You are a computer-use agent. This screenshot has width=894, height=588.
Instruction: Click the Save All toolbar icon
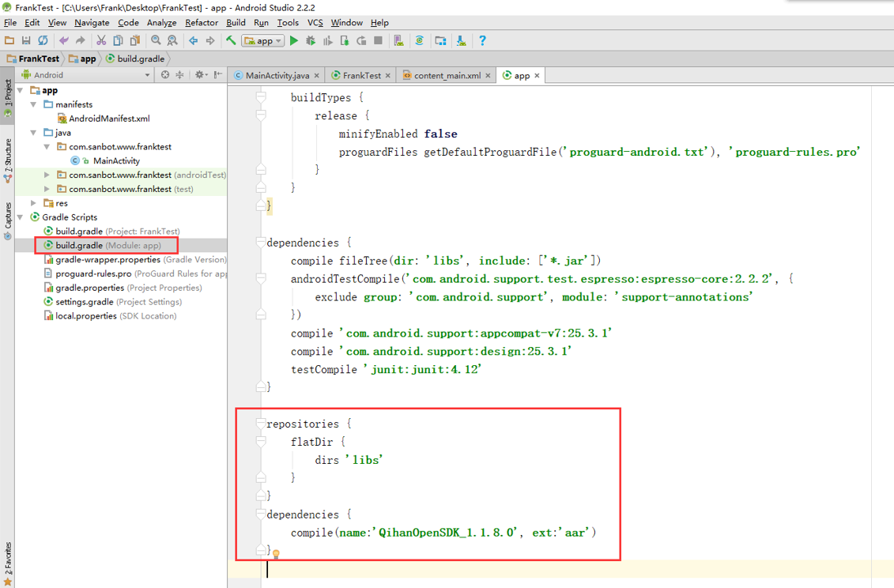(x=26, y=40)
